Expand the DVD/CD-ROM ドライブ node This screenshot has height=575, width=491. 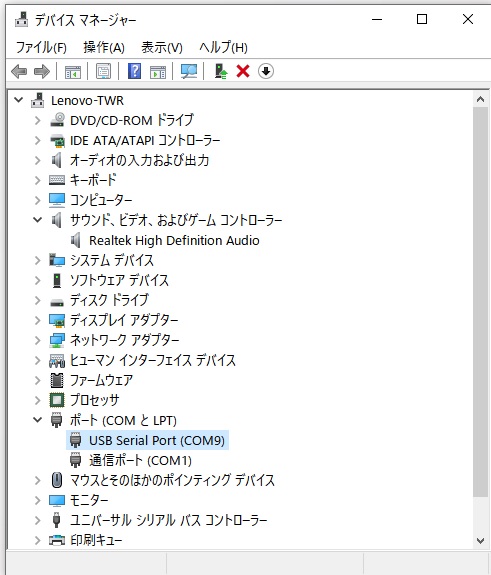pos(37,120)
